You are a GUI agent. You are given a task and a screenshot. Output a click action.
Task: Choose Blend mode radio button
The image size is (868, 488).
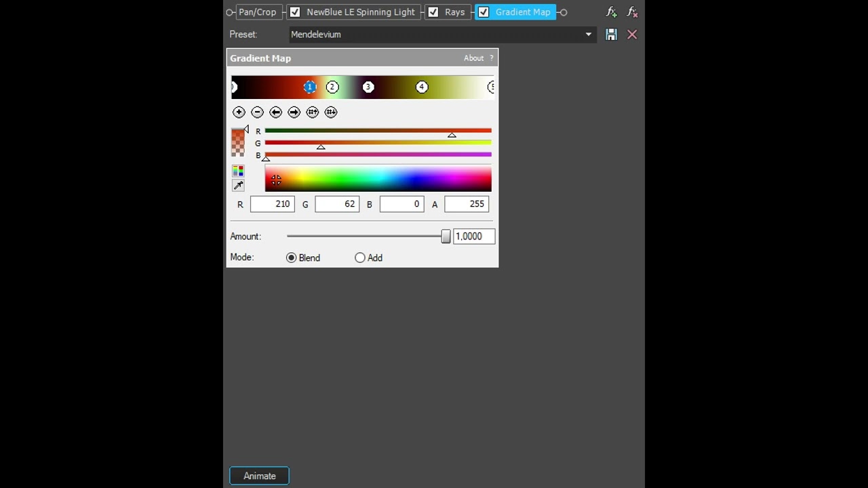tap(292, 258)
